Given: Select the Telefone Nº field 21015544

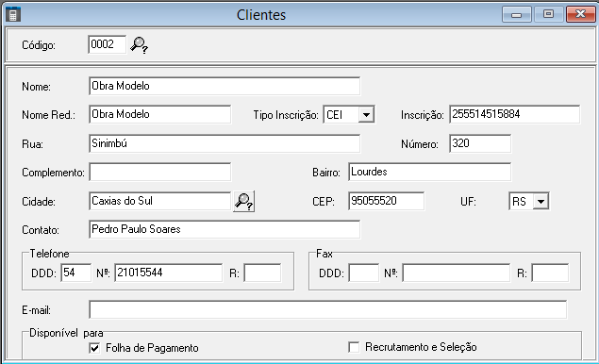Looking at the screenshot, I should point(169,273).
